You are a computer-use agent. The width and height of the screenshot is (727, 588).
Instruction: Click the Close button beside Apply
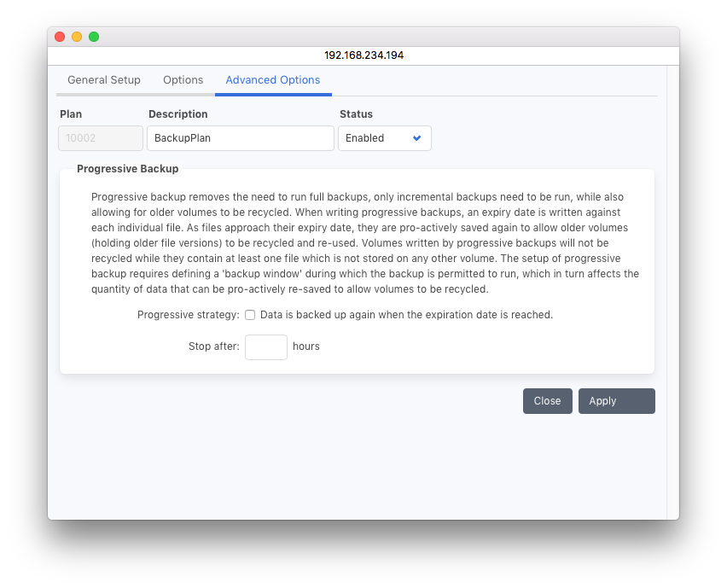tap(547, 401)
